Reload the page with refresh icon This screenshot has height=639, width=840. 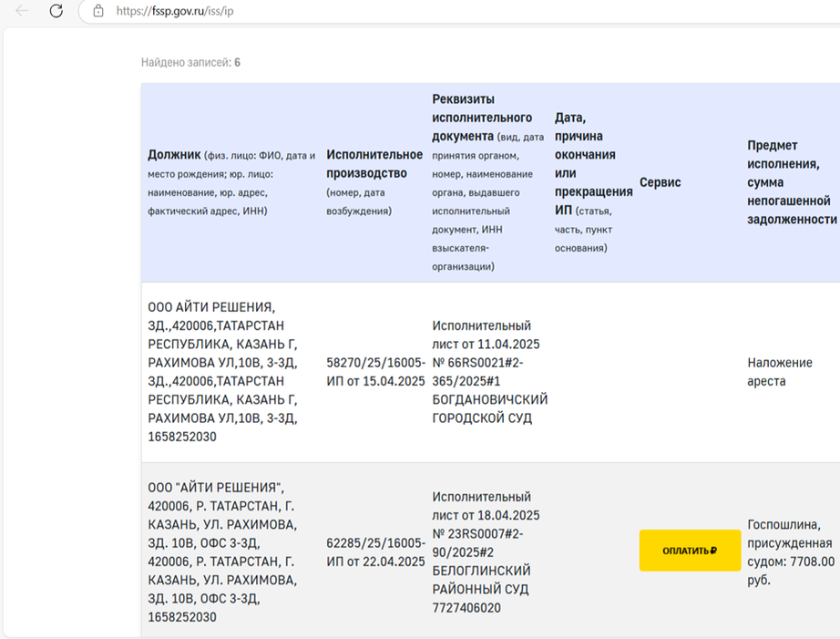point(56,11)
